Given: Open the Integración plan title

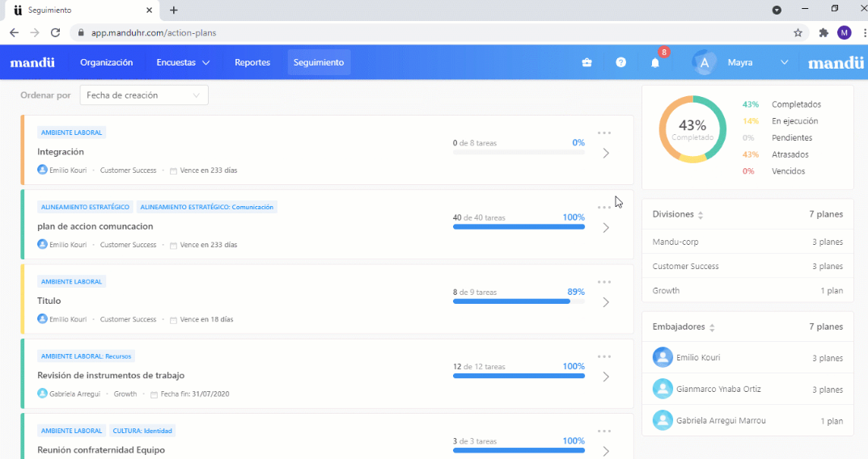Looking at the screenshot, I should point(61,152).
